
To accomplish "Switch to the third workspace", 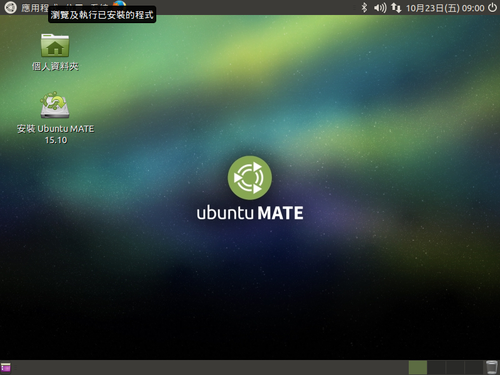I will click(455, 367).
